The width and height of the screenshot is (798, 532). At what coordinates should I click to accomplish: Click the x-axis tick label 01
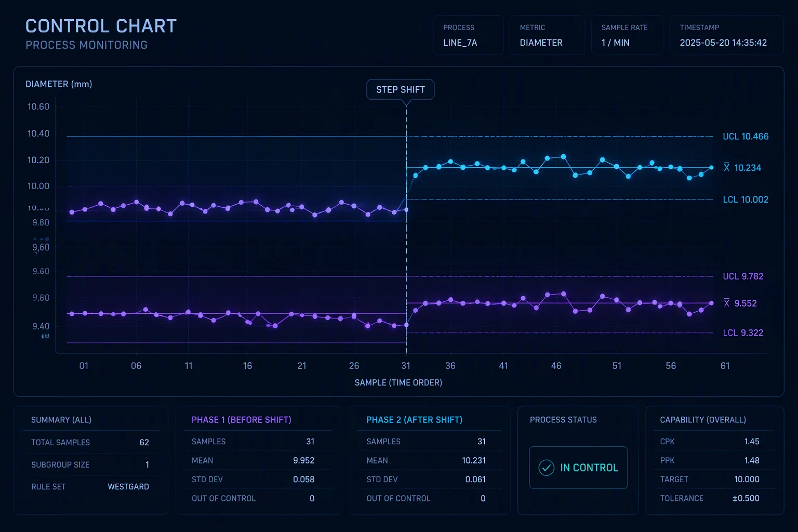pyautogui.click(x=84, y=366)
